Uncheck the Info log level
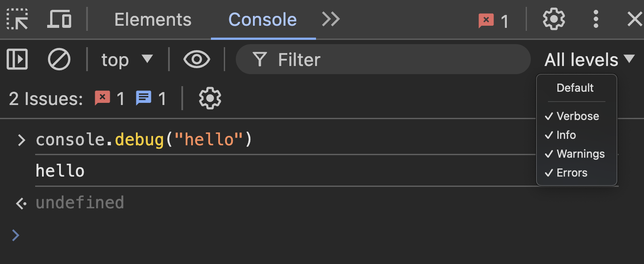644x264 pixels. 560,135
